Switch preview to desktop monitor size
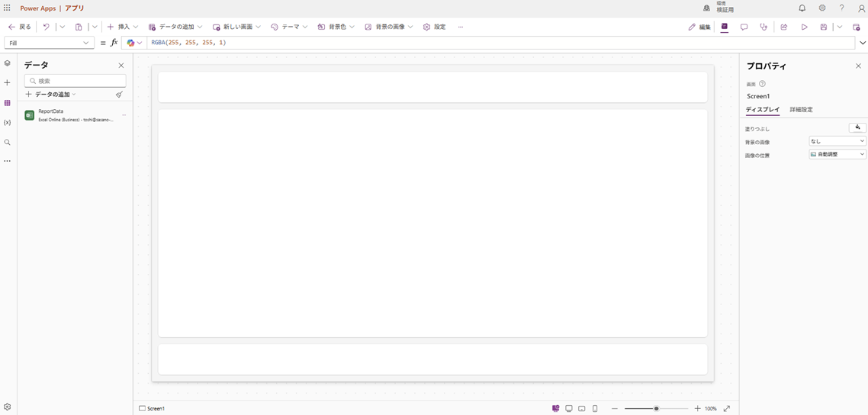The height and width of the screenshot is (415, 868). point(569,409)
